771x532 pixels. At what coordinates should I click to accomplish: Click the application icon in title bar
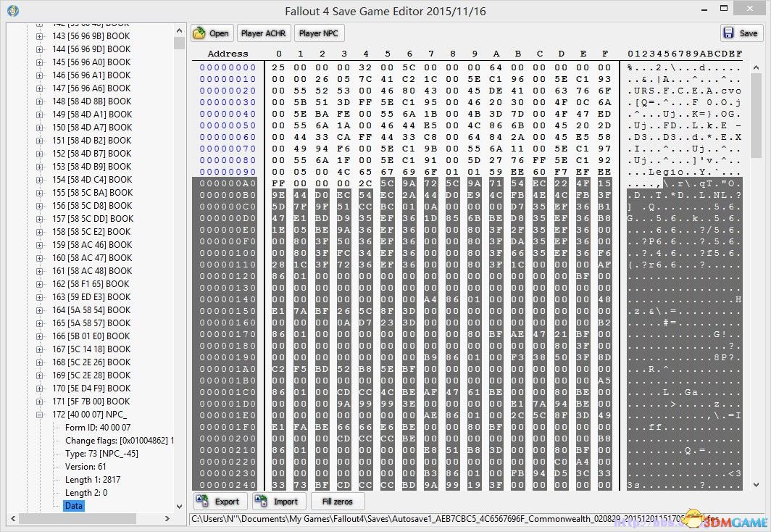tap(13, 10)
